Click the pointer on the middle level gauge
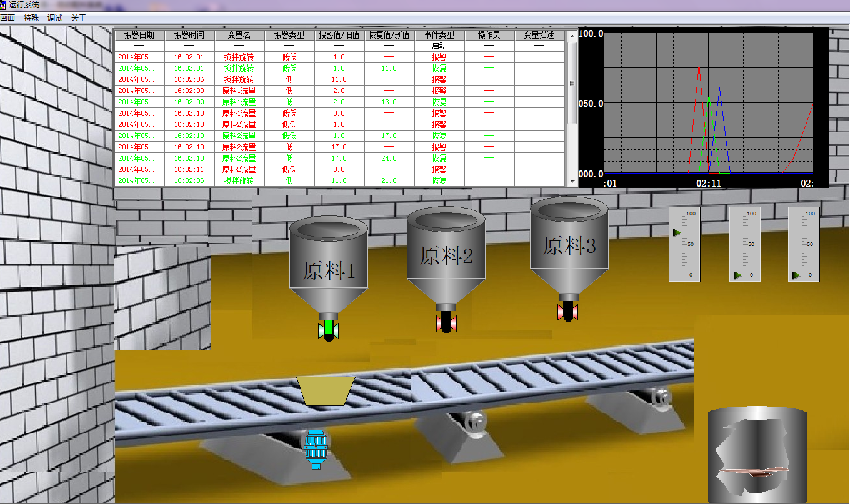The width and height of the screenshot is (850, 504). pyautogui.click(x=738, y=275)
